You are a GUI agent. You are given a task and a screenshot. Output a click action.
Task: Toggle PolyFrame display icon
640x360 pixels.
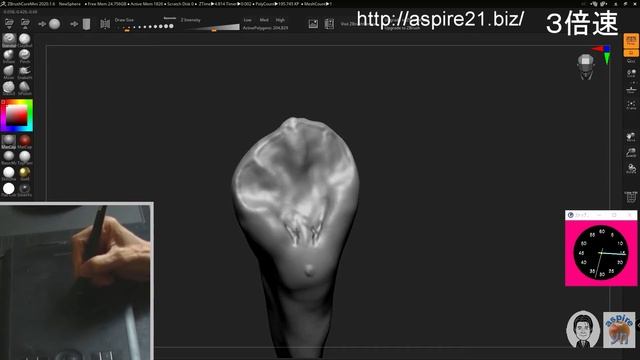631,197
